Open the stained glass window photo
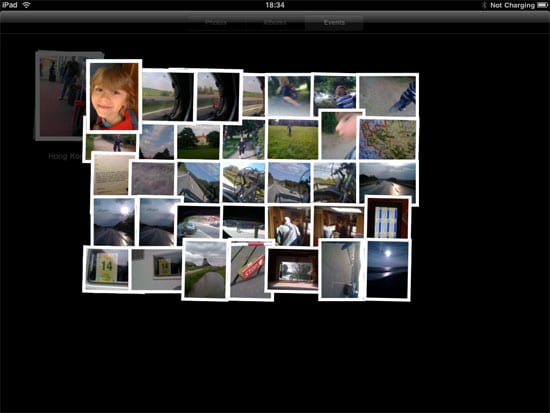This screenshot has width=550, height=413. click(x=388, y=218)
